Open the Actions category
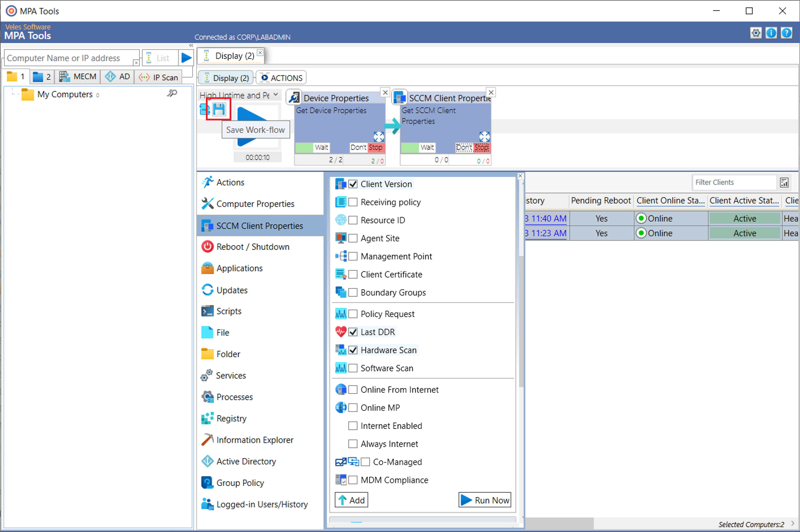800x532 pixels. [260, 183]
